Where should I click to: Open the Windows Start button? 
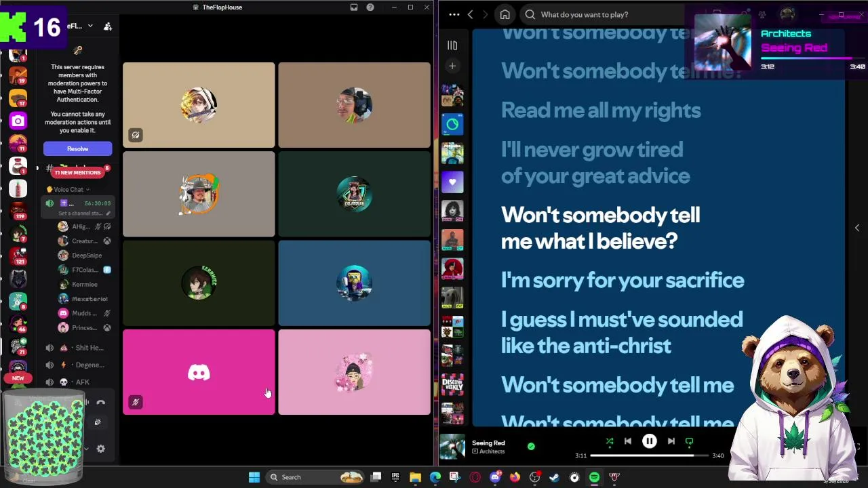coord(254,477)
